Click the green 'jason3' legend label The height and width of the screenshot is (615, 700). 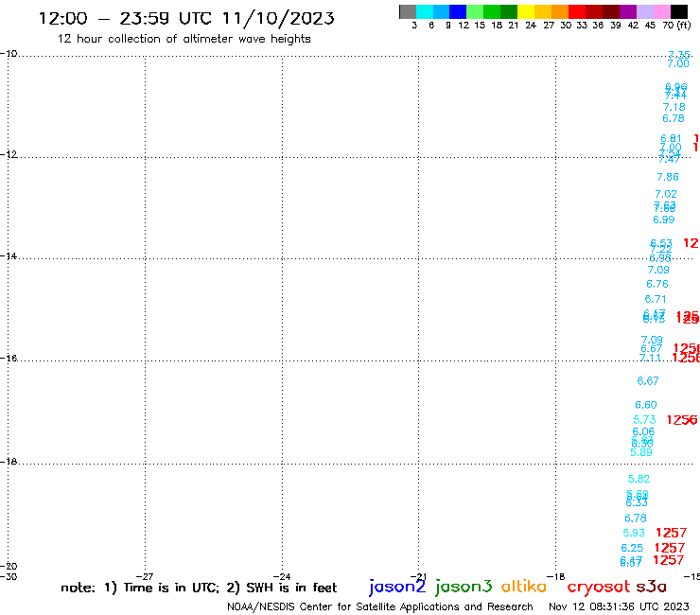[x=464, y=587]
